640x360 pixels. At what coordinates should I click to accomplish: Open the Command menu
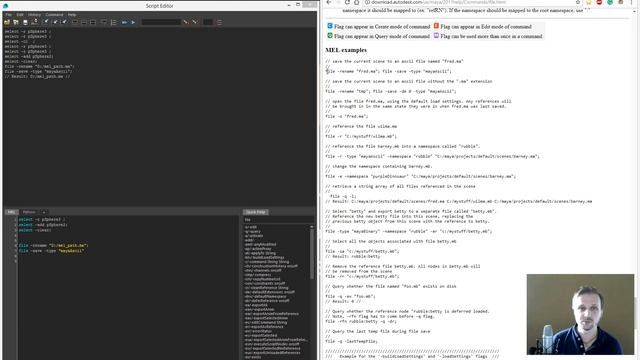[54, 15]
